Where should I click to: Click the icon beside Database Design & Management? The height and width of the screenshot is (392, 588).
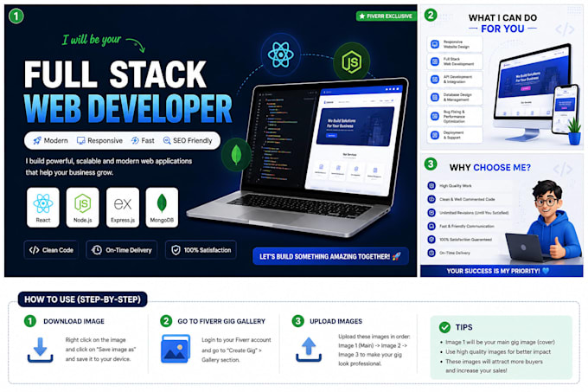point(435,97)
